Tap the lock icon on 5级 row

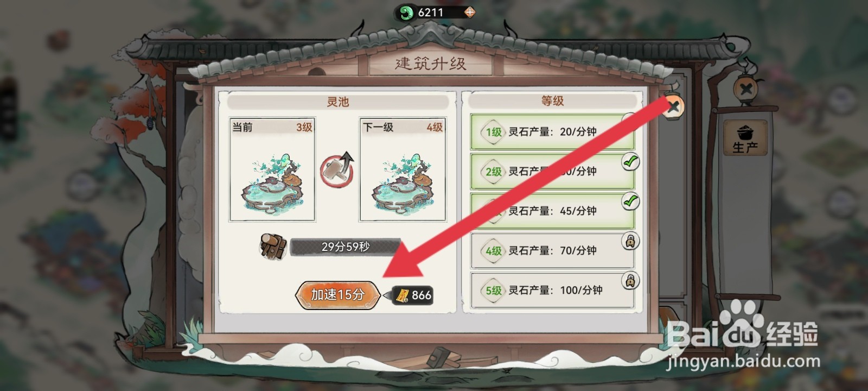(x=630, y=281)
